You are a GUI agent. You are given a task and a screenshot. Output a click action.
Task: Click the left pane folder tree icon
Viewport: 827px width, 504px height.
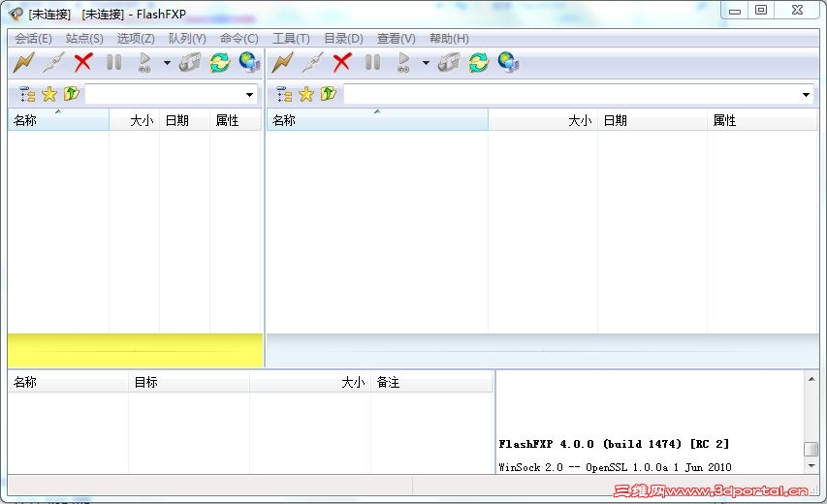coord(27,94)
